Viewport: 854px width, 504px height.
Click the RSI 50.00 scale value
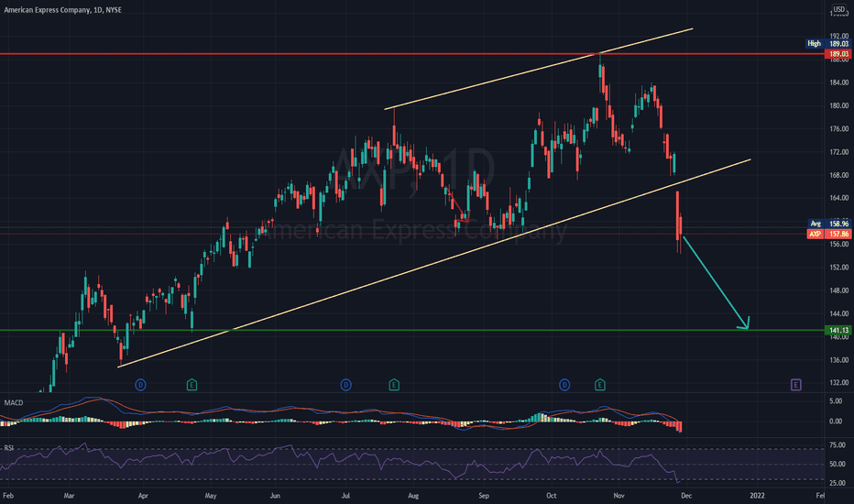point(838,465)
